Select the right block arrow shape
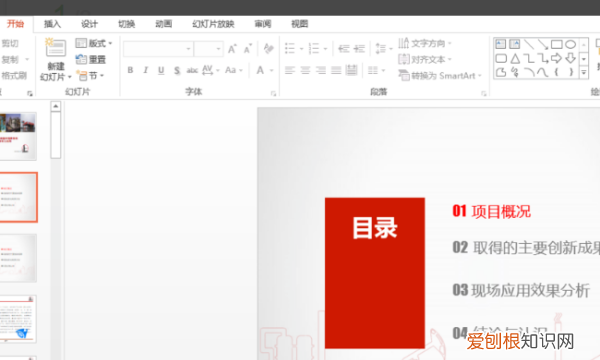 [557, 59]
